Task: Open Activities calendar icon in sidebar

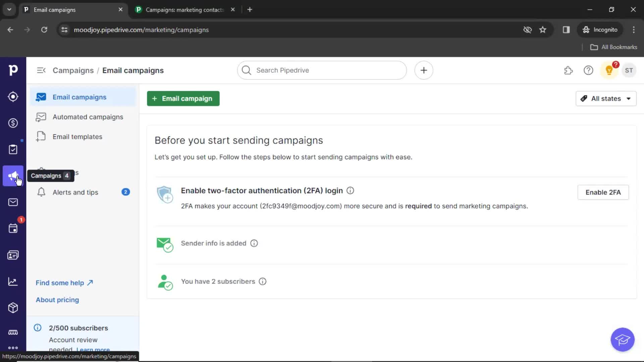Action: (13, 229)
